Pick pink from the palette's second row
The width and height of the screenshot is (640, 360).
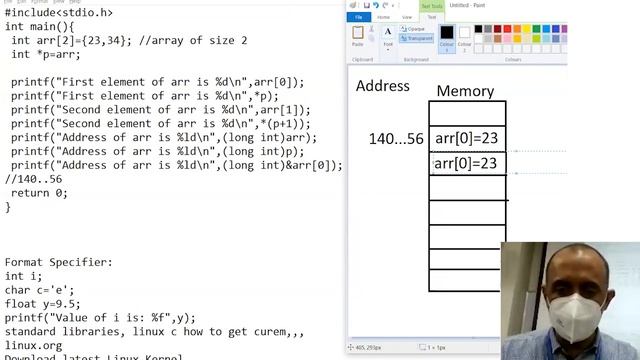point(507,39)
